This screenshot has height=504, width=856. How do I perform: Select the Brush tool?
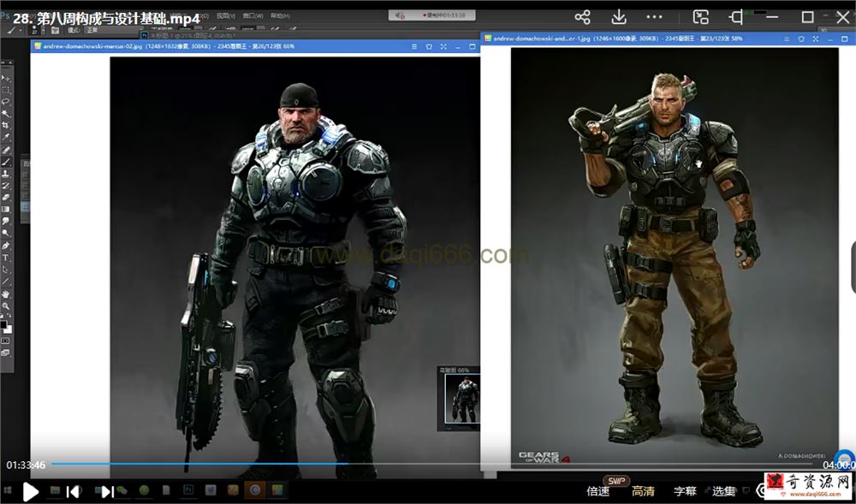click(x=7, y=162)
